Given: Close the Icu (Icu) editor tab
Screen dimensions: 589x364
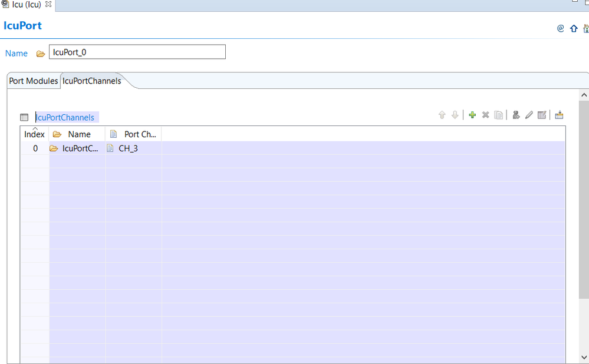Looking at the screenshot, I should [x=48, y=4].
